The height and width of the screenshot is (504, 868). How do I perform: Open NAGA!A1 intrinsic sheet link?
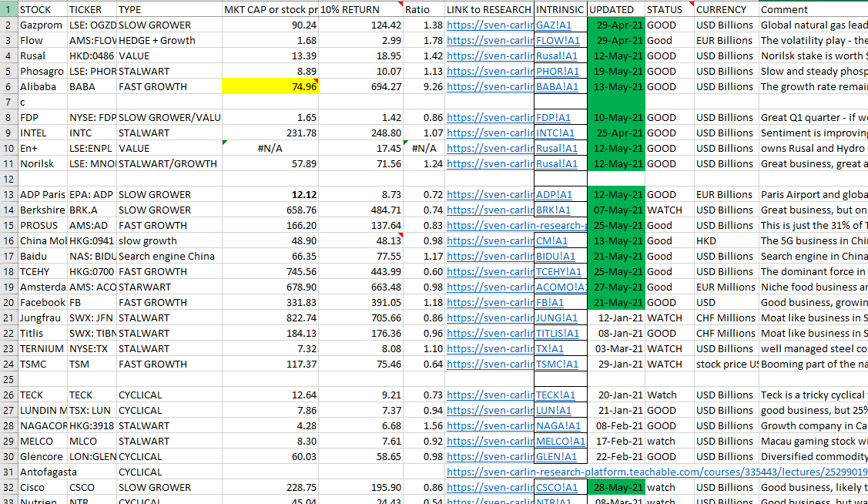pos(558,426)
